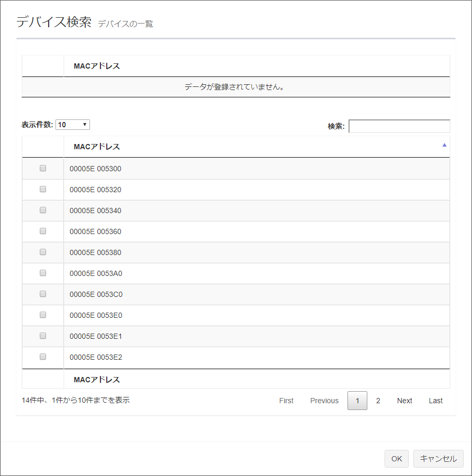Screen dimensions: 472x476
Task: Click the キャンセル button
Action: [438, 459]
